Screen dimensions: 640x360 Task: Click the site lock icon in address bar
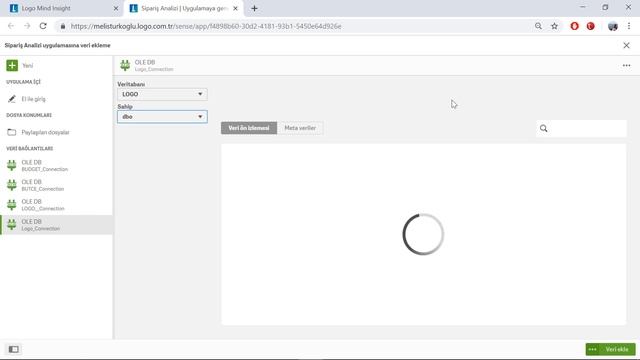(x=62, y=26)
